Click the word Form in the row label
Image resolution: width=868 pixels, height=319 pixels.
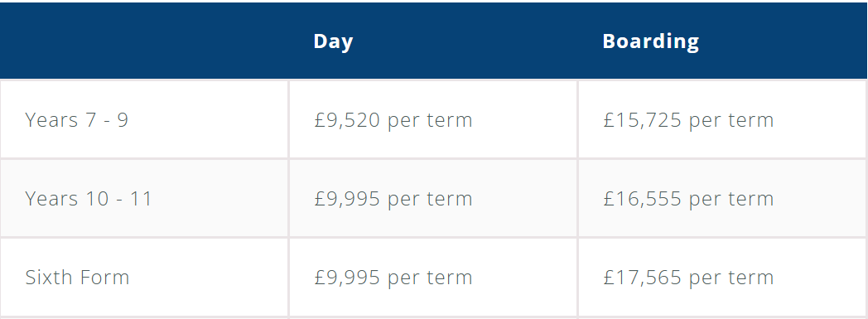[x=104, y=278]
